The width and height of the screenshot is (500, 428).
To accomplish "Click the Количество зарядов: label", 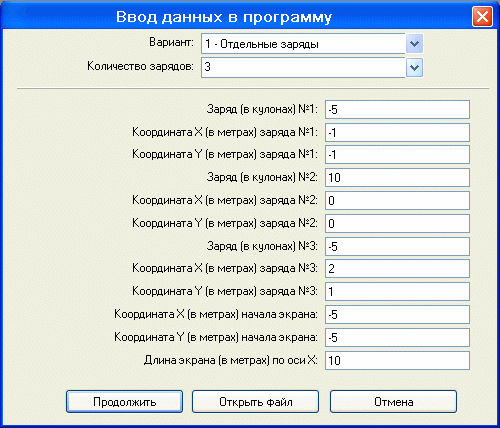I will (140, 66).
